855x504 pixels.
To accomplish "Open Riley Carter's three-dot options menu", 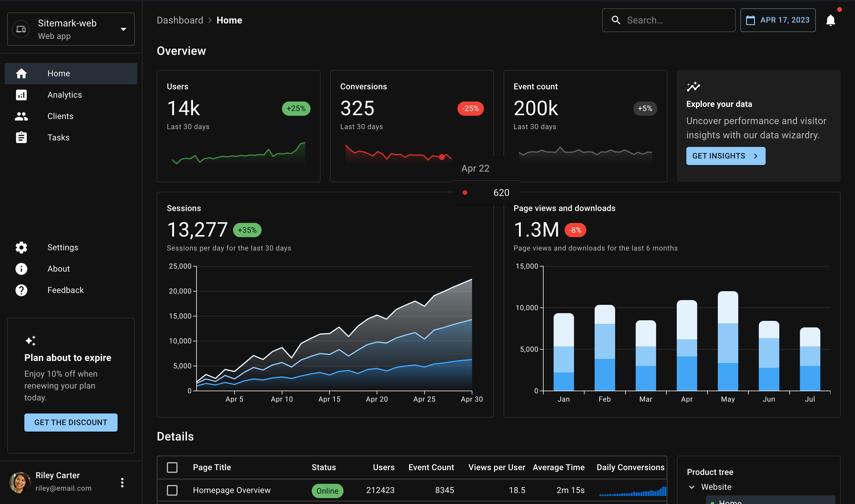I will coord(122,482).
